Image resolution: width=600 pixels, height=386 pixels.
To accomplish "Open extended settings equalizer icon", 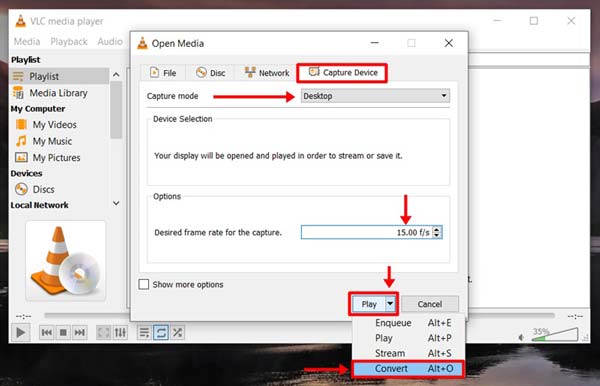I will point(120,332).
